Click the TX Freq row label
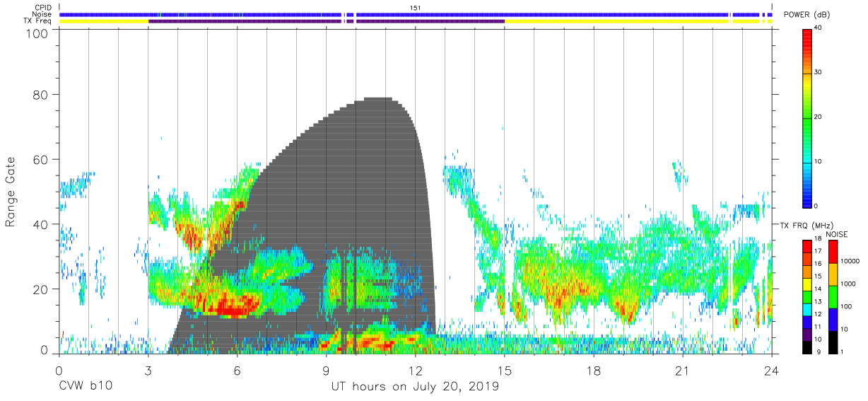Image resolution: width=868 pixels, height=401 pixels. [x=39, y=21]
